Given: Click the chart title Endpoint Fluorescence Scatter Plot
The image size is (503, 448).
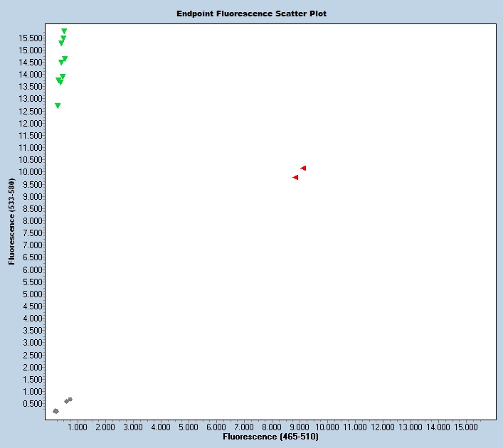Looking at the screenshot, I should point(252,14).
